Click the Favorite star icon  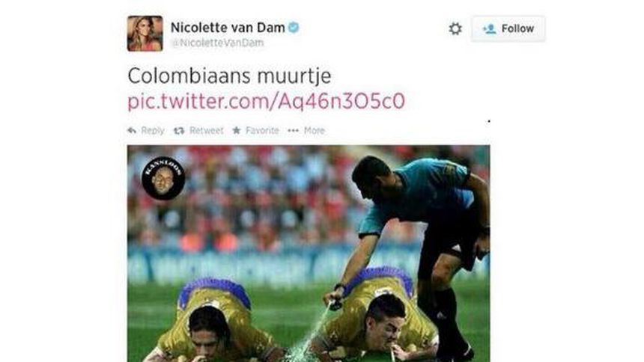click(x=237, y=131)
